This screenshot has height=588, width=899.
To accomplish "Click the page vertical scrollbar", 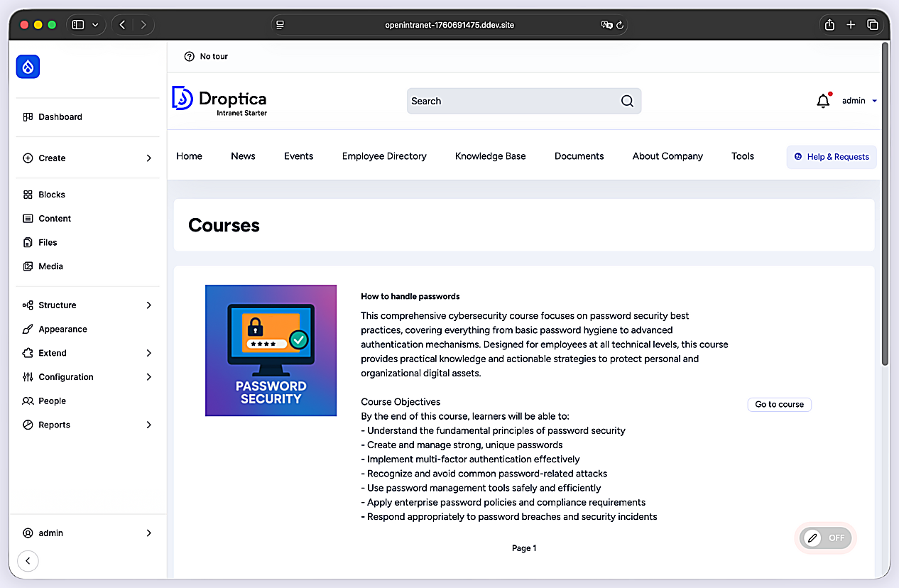I will pyautogui.click(x=885, y=205).
